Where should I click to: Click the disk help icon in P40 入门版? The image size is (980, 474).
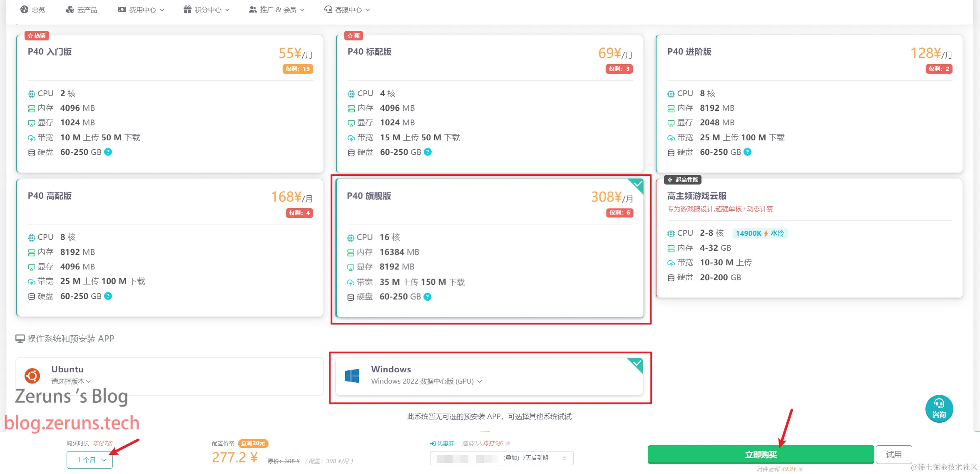coord(108,152)
